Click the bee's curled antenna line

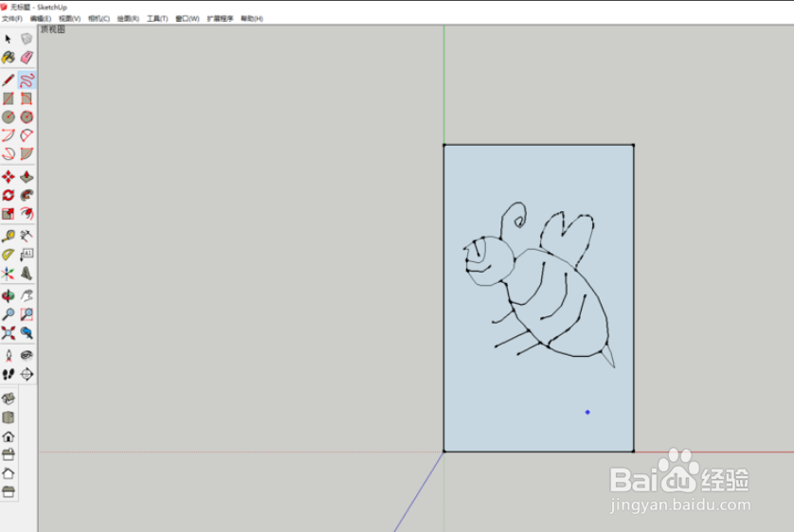pos(514,219)
